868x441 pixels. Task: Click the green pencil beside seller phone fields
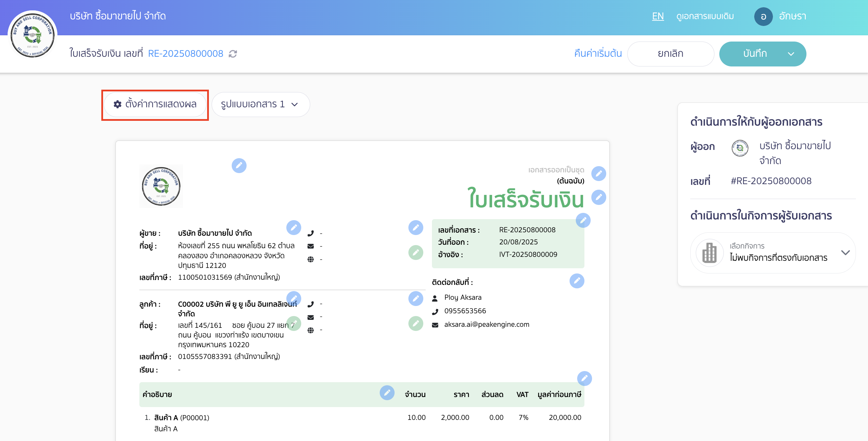point(416,253)
